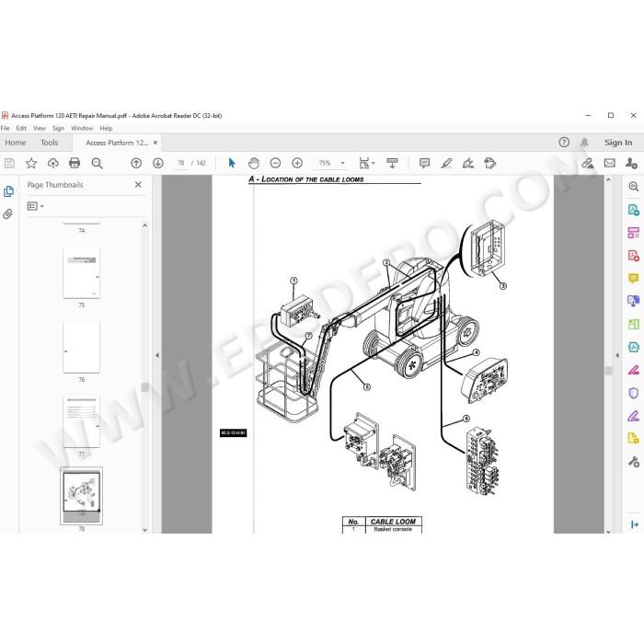Click the thumbnails panel scrollbar thumb
The image size is (644, 644).
(x=144, y=387)
